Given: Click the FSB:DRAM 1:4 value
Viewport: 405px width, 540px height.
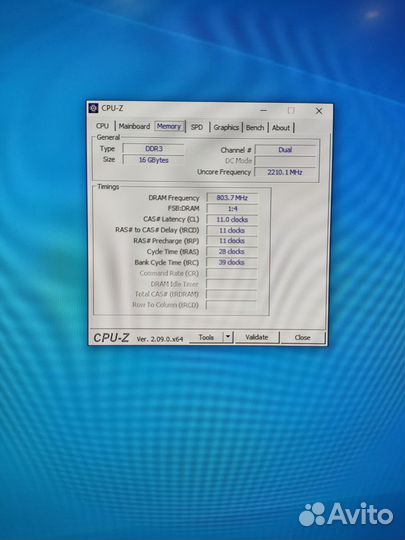Looking at the screenshot, I should click(232, 209).
